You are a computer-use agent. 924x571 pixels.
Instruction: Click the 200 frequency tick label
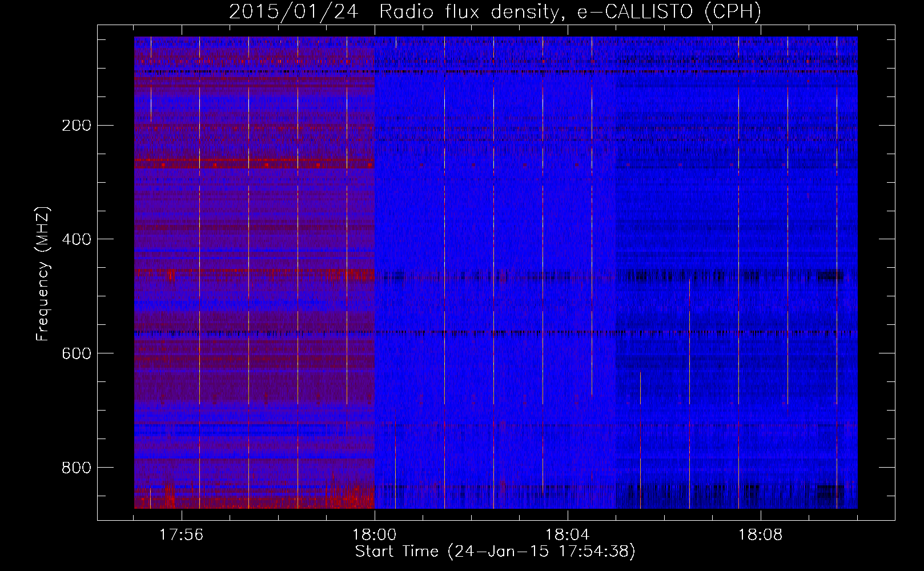coord(77,126)
